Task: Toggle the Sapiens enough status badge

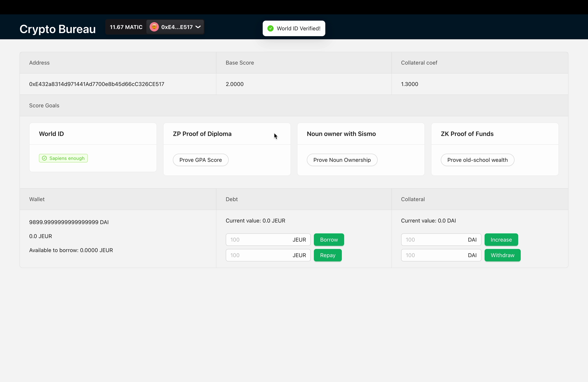Action: tap(63, 158)
